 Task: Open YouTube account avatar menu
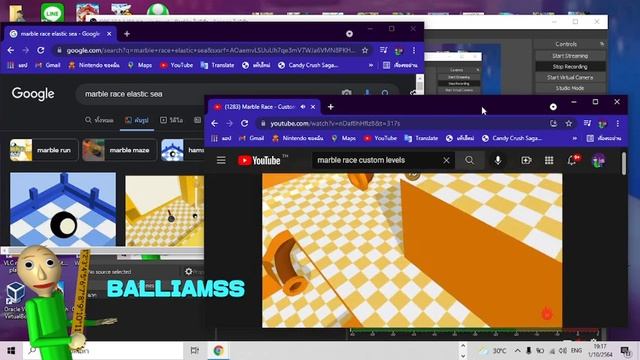click(598, 160)
